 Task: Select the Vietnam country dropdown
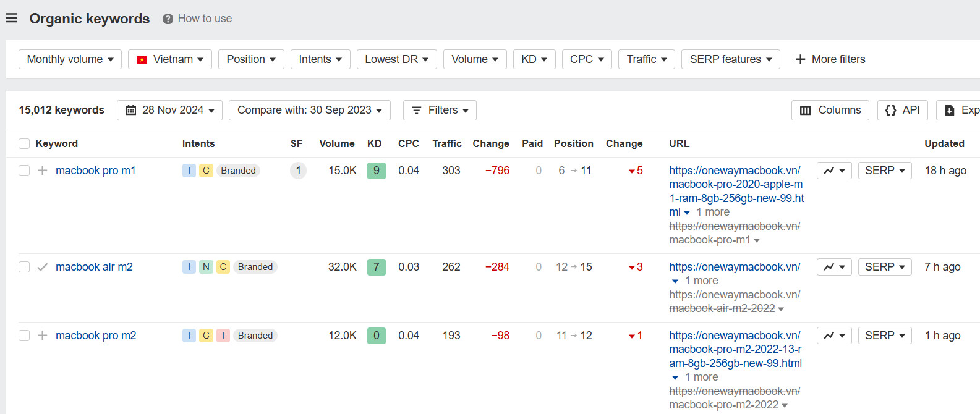coord(170,59)
